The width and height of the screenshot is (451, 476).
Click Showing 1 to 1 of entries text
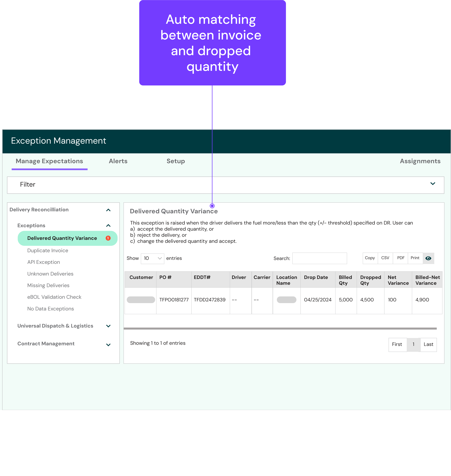[158, 343]
